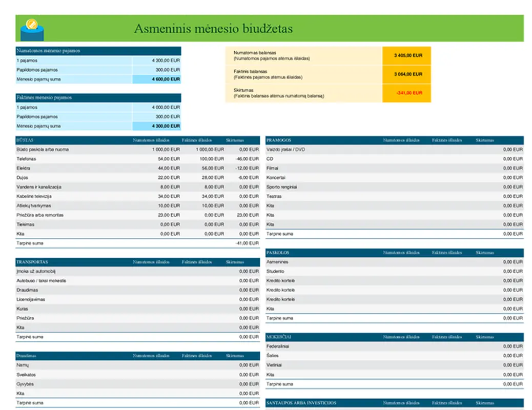Select the -41,00 EUR housing subtotal cell
This screenshot has height=410, width=532.
click(x=247, y=243)
